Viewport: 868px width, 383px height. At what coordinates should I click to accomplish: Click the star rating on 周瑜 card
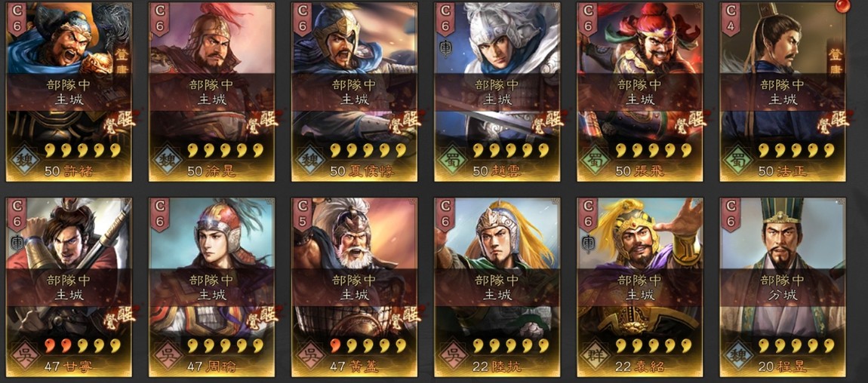coord(224,345)
